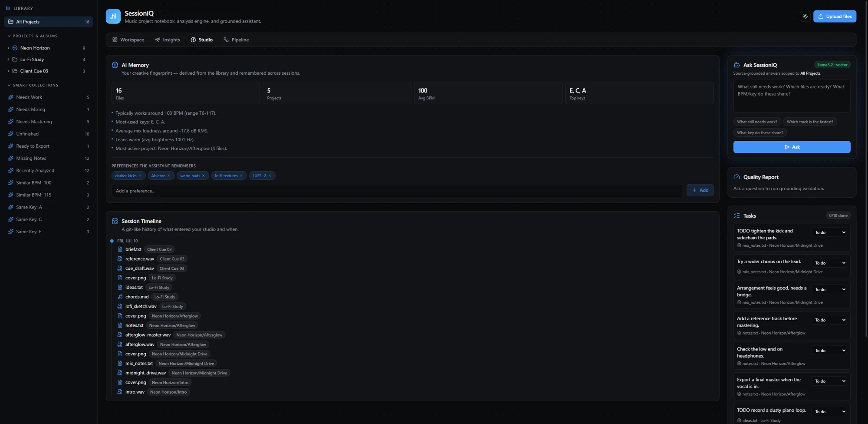This screenshot has height=424, width=868.
Task: Collapse the Projects & Albums section
Action: click(x=9, y=36)
